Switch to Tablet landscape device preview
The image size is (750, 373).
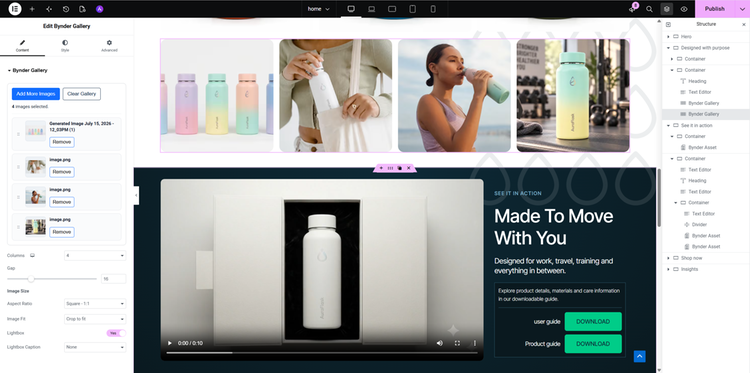pos(392,9)
